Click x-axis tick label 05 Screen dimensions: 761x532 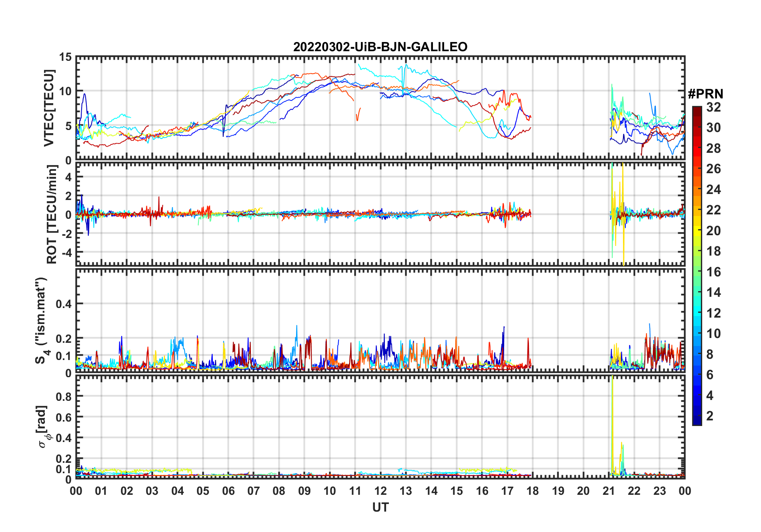pyautogui.click(x=203, y=491)
